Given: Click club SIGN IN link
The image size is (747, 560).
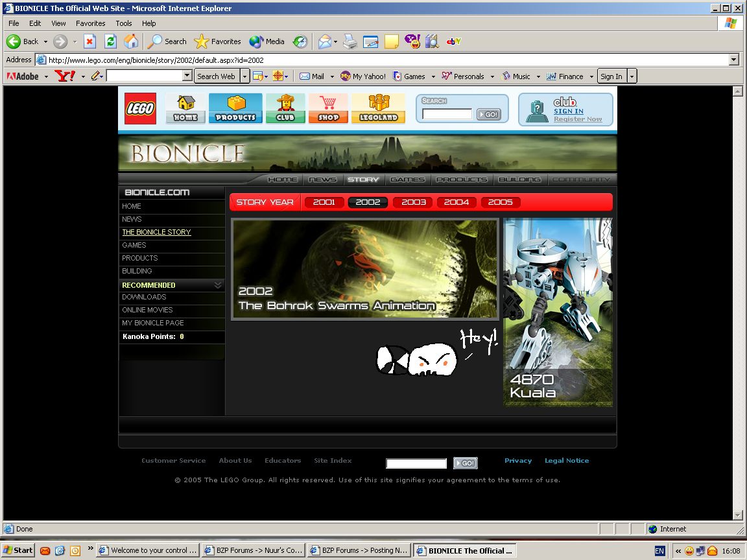Looking at the screenshot, I should click(568, 111).
